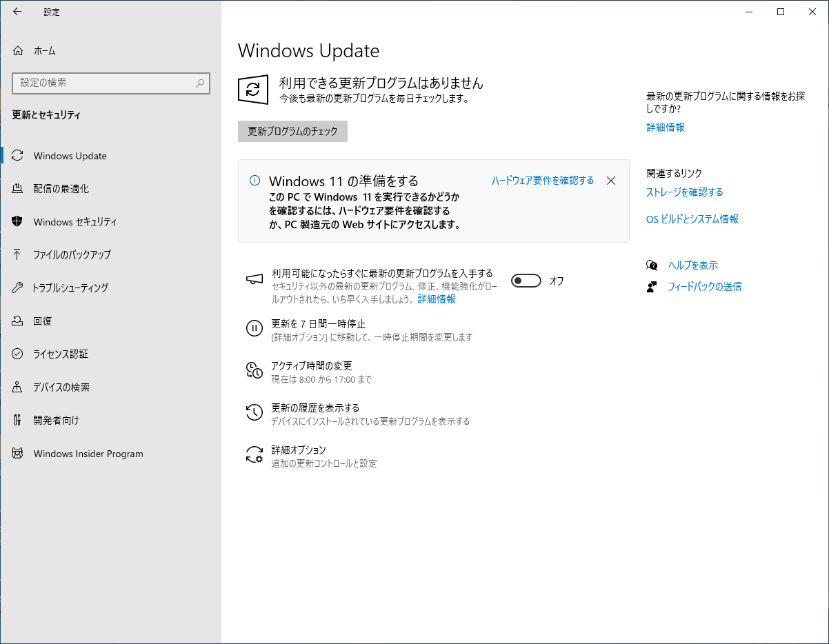Click 更新を 7 日間一時停止 option
Image resolution: width=829 pixels, height=644 pixels.
point(318,323)
